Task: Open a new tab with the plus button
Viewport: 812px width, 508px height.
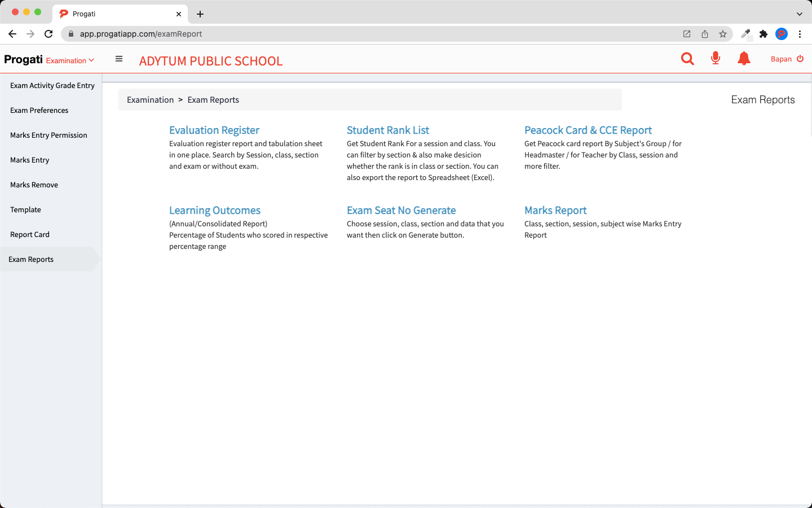Action: click(x=200, y=14)
